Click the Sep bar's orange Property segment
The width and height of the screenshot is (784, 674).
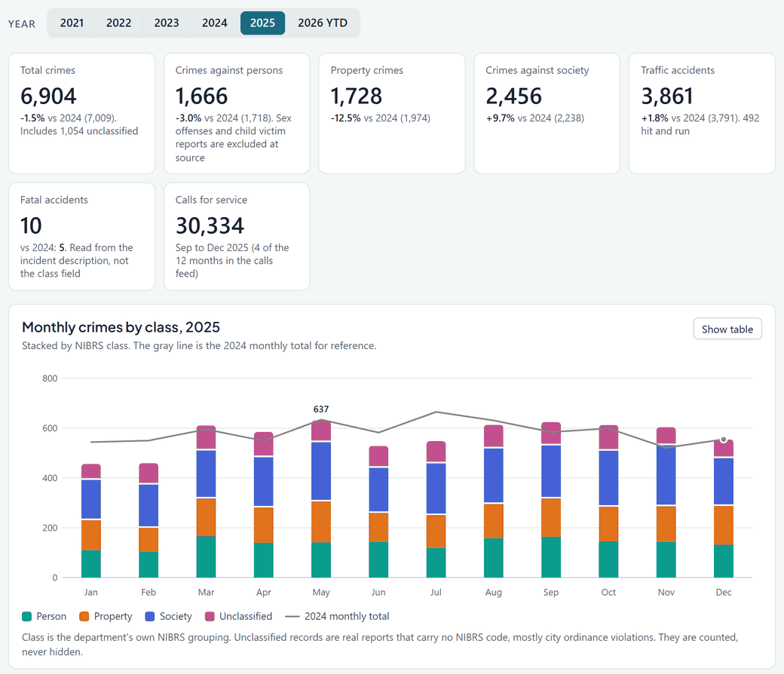click(x=551, y=517)
